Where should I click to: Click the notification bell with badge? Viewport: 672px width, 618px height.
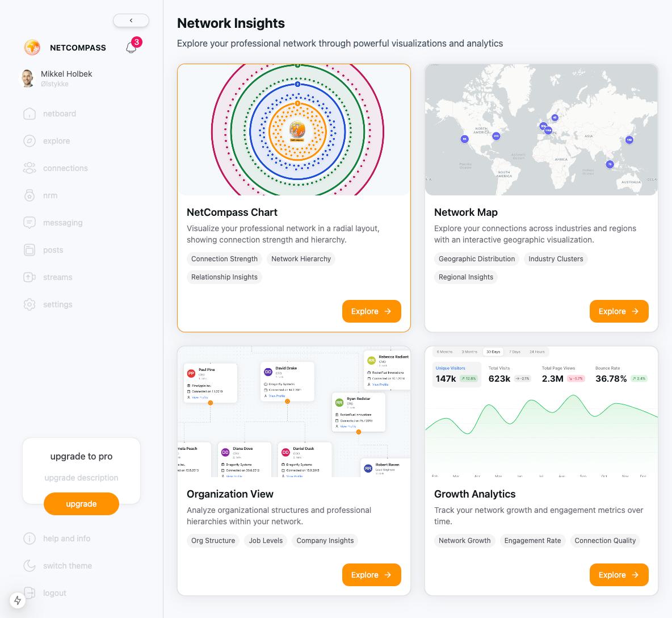click(x=131, y=47)
